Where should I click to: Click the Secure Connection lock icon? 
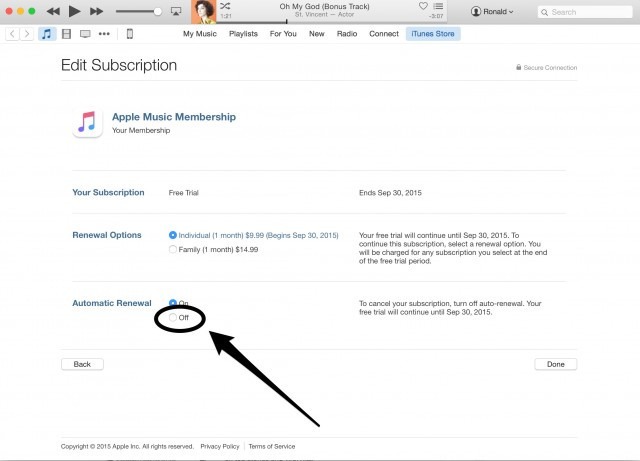coord(518,67)
